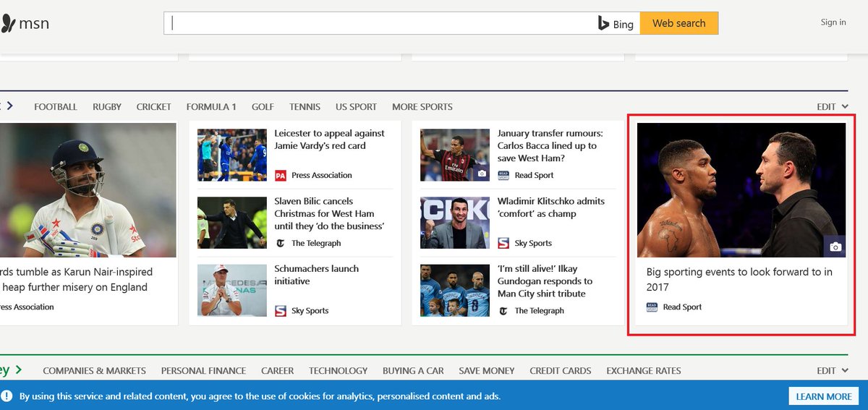Image resolution: width=868 pixels, height=410 pixels.
Task: Click the Sign in link
Action: [833, 22]
